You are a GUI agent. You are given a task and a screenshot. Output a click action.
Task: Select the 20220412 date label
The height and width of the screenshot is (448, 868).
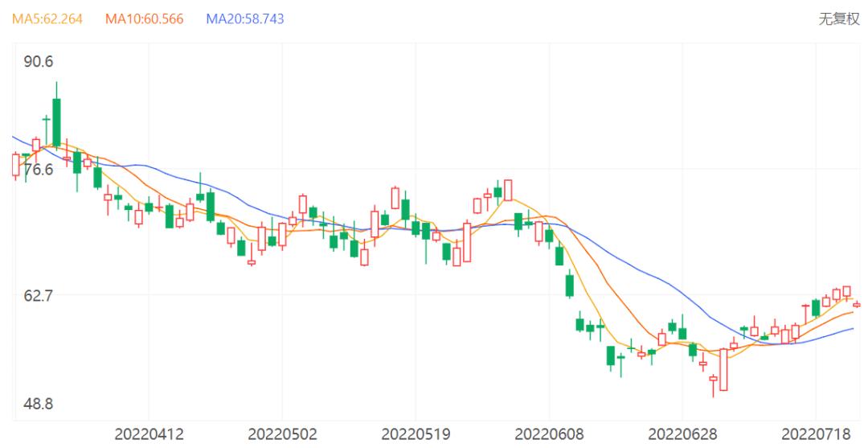[x=149, y=434]
